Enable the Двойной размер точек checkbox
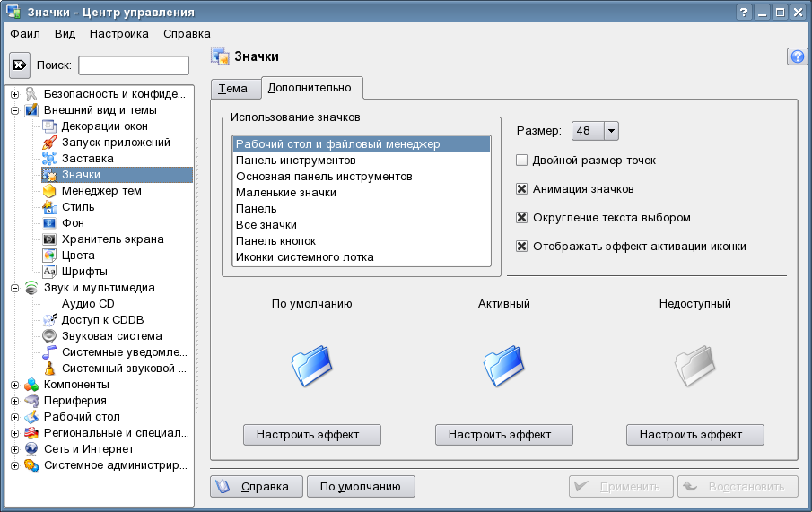Viewport: 812px width, 512px height. pos(521,161)
